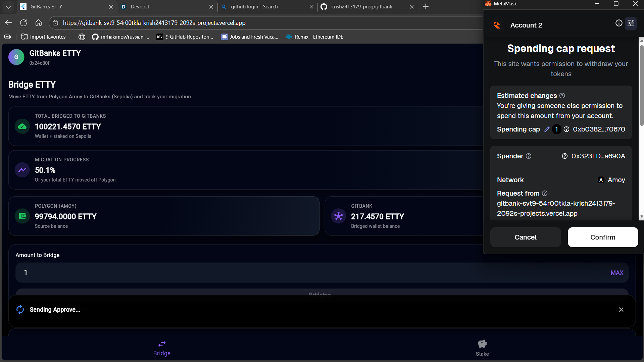Open MetaMask account info icon
The width and height of the screenshot is (644, 362).
point(619,23)
